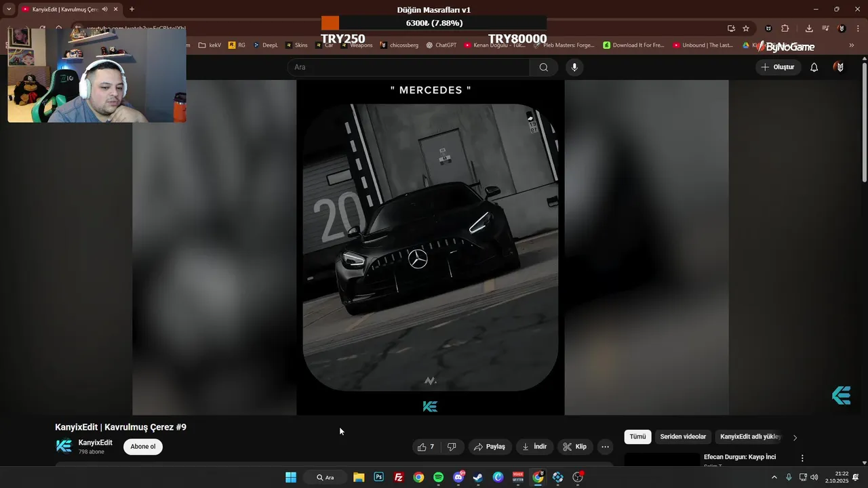Image resolution: width=868 pixels, height=488 pixels.
Task: Select the Seriden videolar chip
Action: click(683, 436)
